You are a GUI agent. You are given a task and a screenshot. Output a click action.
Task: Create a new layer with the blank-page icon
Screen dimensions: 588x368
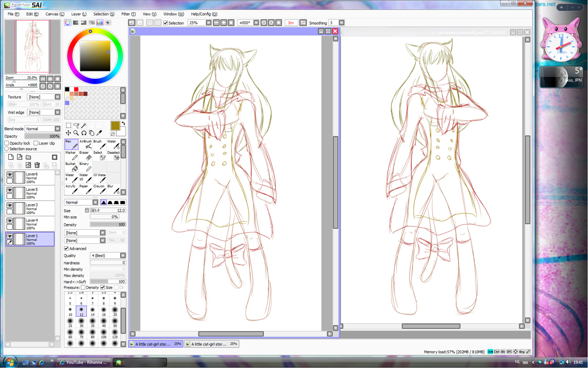coord(11,157)
